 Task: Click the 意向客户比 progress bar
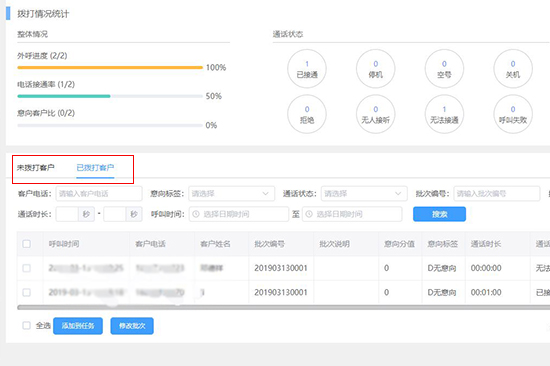110,125
